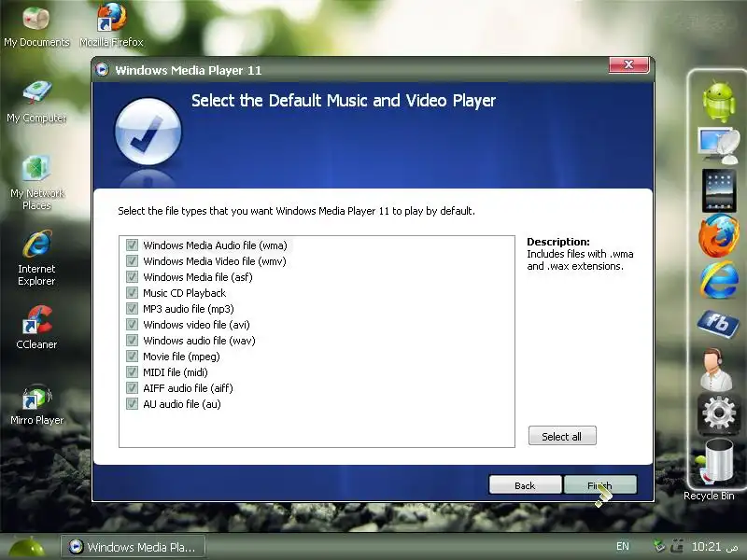Screen dimensions: 747x560
Task: Toggle the Windows video file (avi) checkbox
Action: coord(132,324)
